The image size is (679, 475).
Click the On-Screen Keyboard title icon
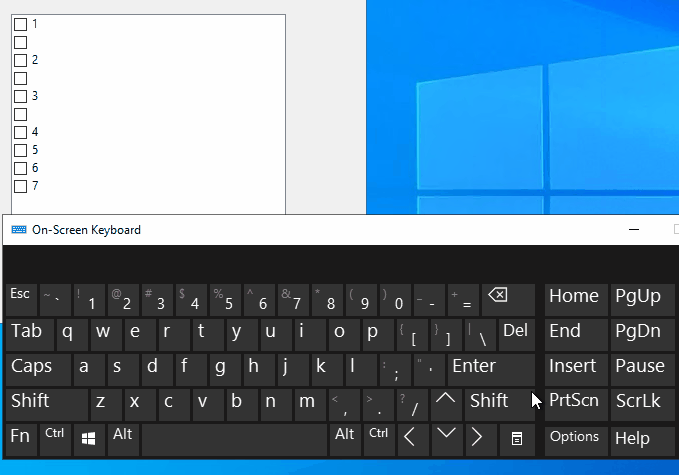[19, 229]
